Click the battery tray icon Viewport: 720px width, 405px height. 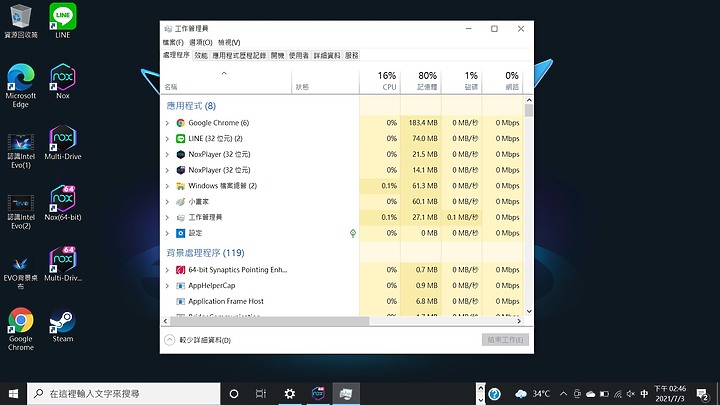[604, 394]
